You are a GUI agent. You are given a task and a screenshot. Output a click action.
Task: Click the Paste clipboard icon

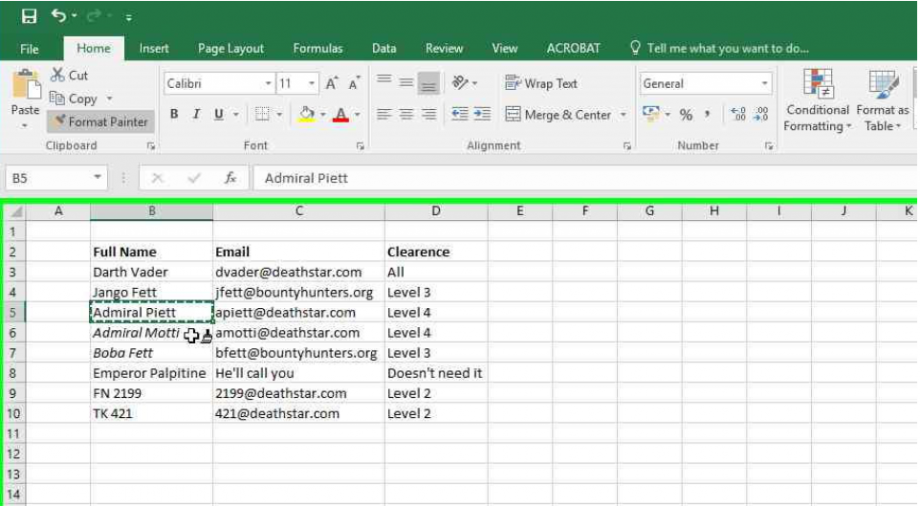(25, 85)
